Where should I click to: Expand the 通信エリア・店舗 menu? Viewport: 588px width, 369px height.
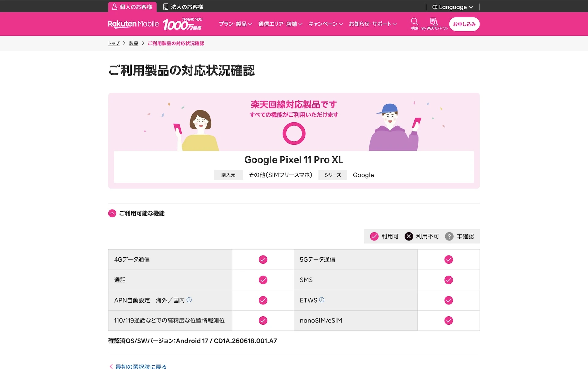point(280,24)
